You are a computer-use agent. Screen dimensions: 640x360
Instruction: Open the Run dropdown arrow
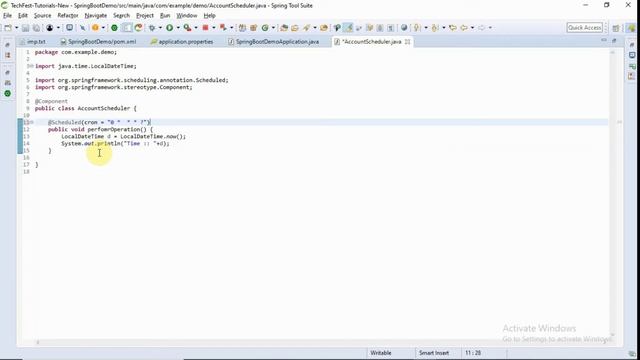coord(178,28)
